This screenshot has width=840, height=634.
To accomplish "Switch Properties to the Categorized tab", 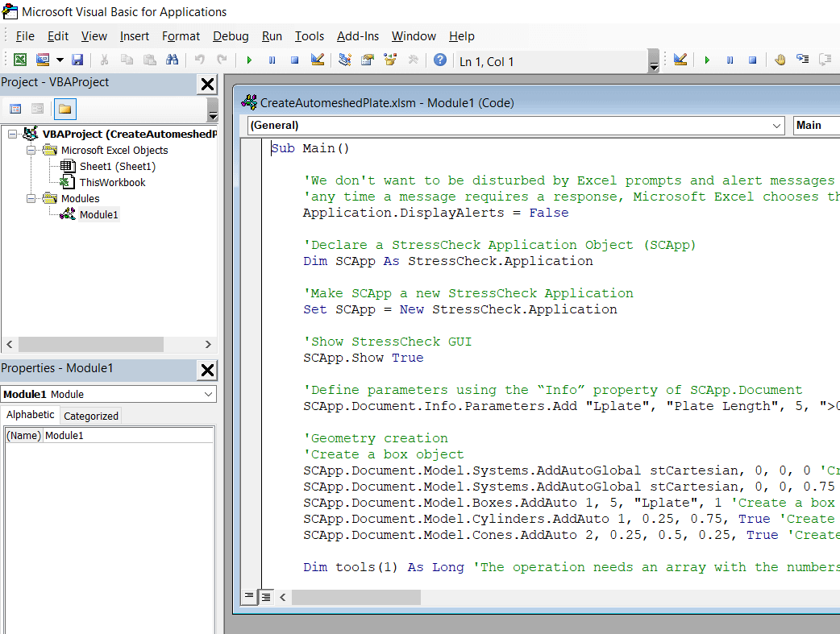I will coord(90,415).
